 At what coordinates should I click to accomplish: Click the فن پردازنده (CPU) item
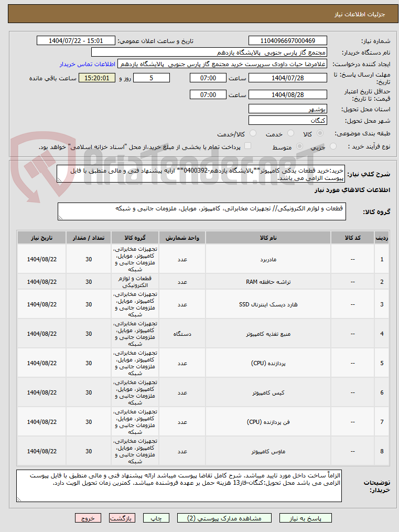[268, 422]
